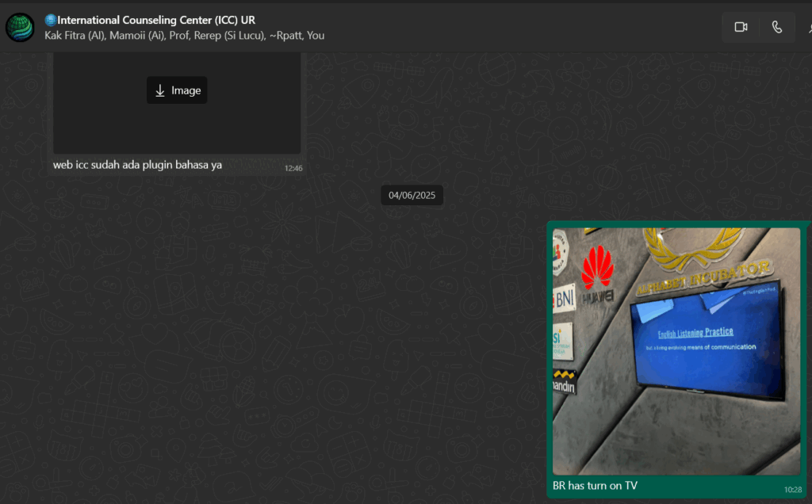Open International Counseling Center (ICC) UR group info
The height and width of the screenshot is (504, 812).
(156, 20)
